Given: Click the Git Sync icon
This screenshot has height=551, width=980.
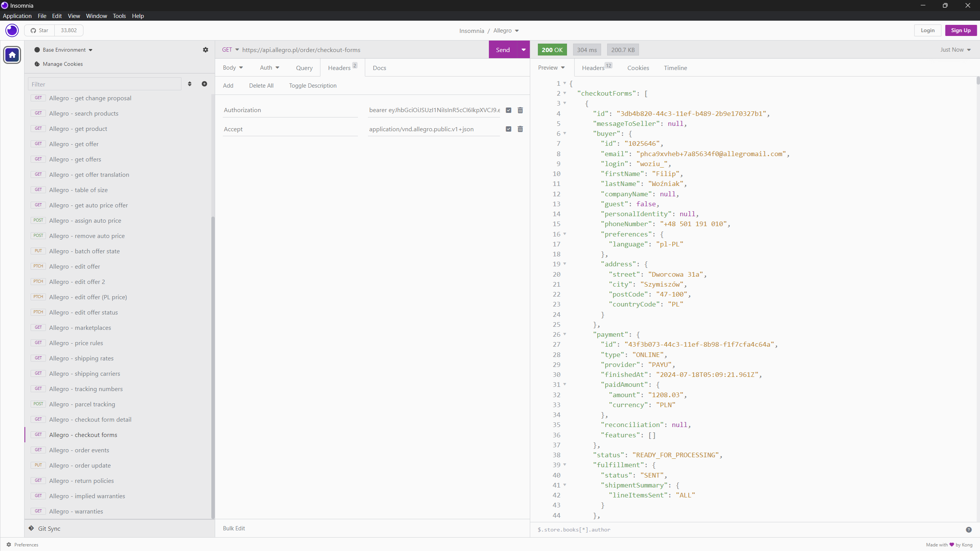Looking at the screenshot, I should (x=31, y=528).
